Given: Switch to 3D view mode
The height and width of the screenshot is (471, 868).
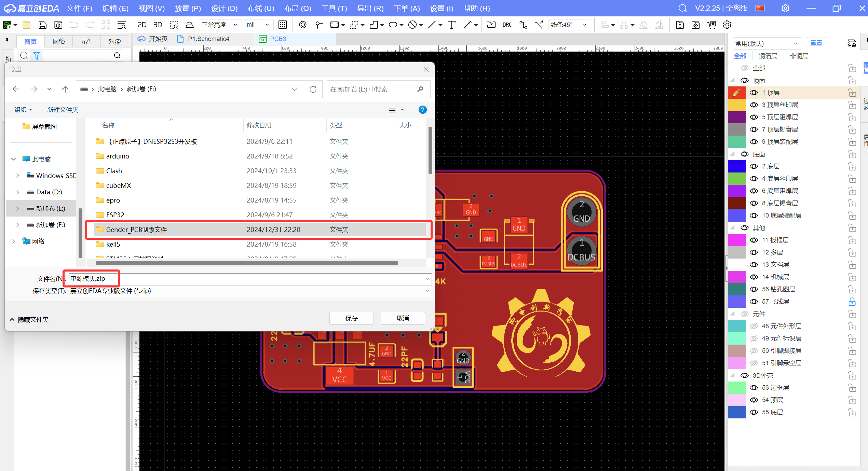Looking at the screenshot, I should click(x=158, y=25).
